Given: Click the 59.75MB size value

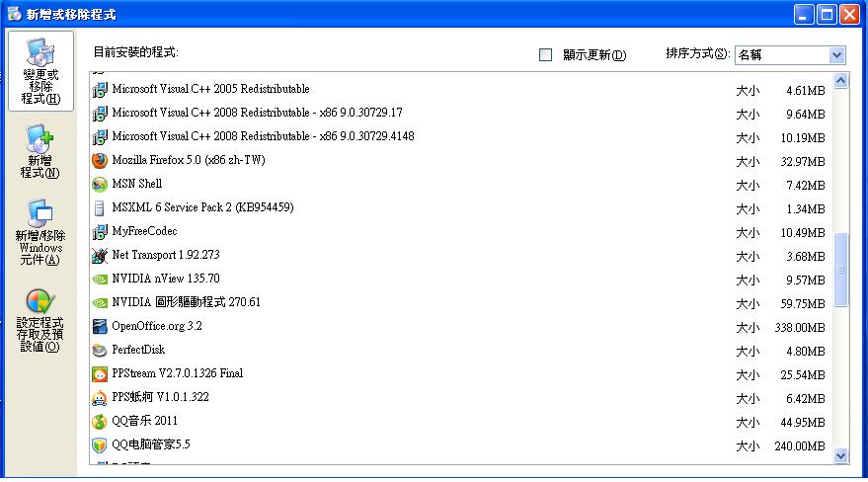Looking at the screenshot, I should tap(803, 304).
